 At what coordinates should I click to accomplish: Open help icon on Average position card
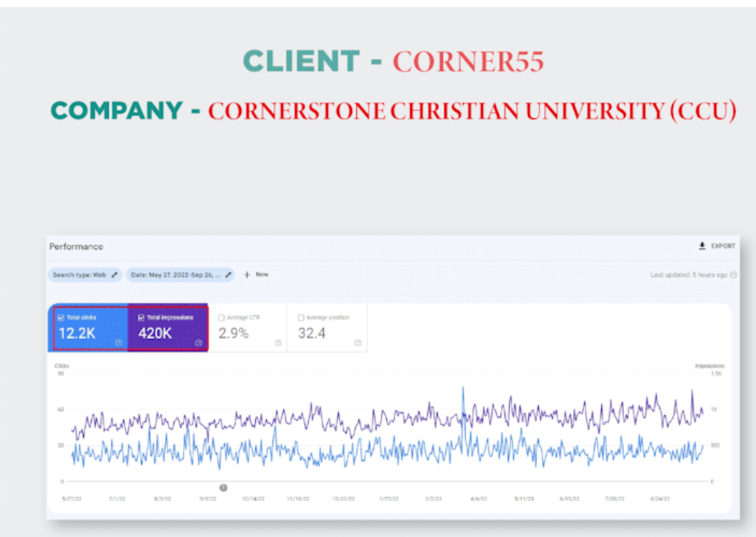[358, 343]
